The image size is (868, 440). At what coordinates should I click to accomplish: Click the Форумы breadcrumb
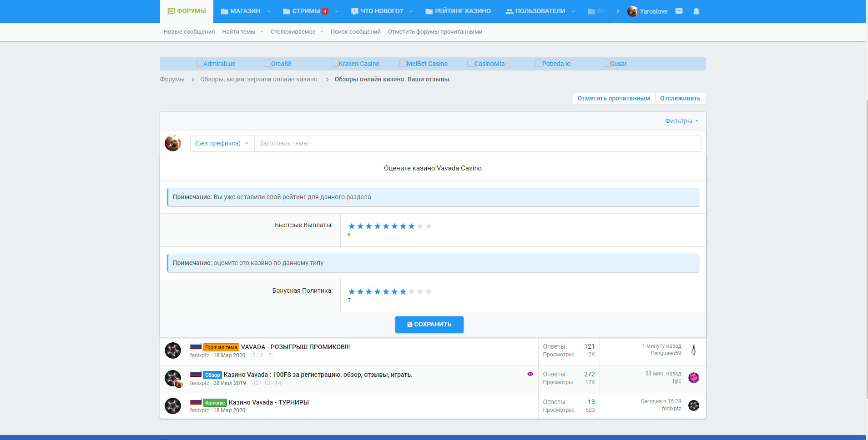[172, 79]
